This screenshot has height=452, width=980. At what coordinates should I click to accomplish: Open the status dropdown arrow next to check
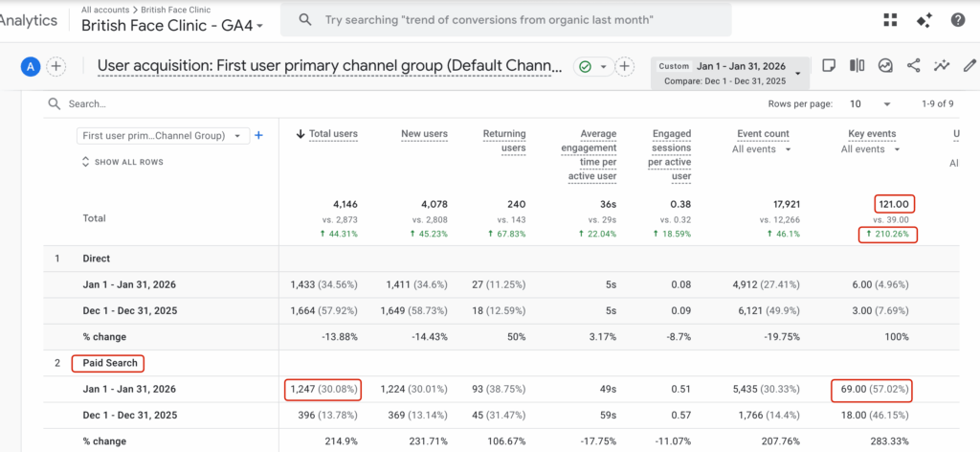(x=603, y=66)
